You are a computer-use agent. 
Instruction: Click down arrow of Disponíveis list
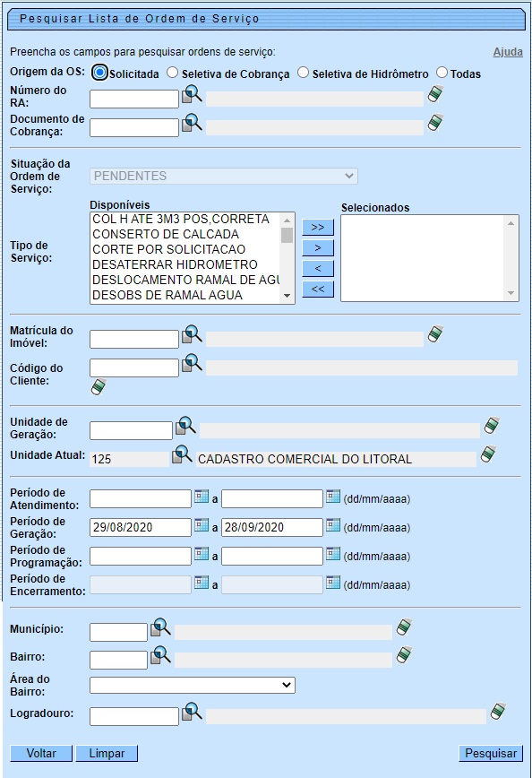[287, 296]
